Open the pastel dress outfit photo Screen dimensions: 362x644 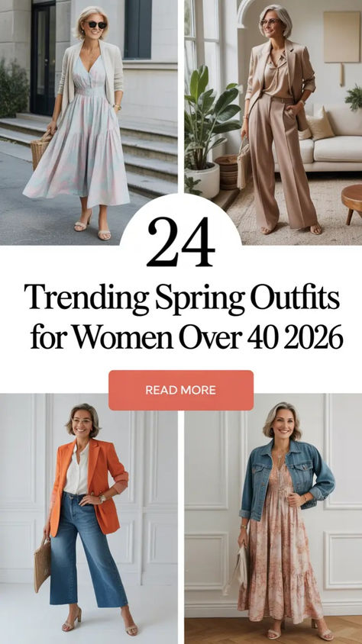(x=89, y=122)
